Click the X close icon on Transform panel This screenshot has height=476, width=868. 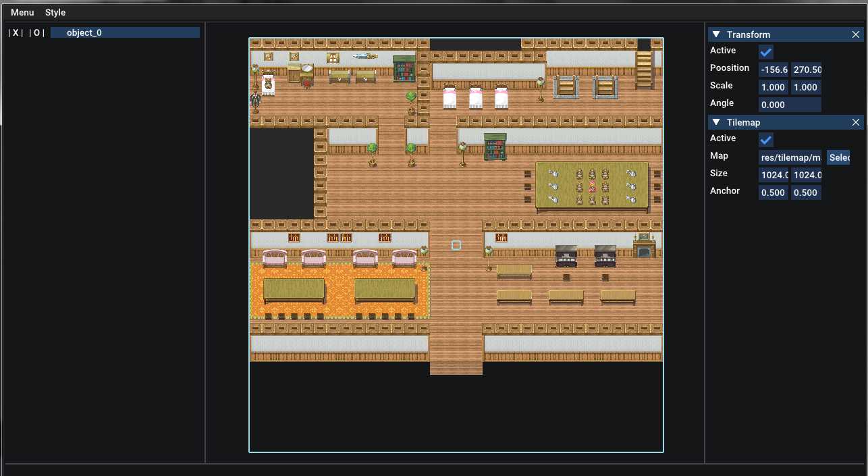[855, 34]
